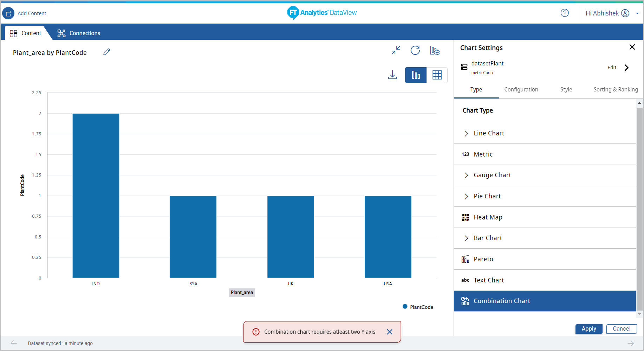
Task: Switch to chart view toggle
Action: [416, 75]
